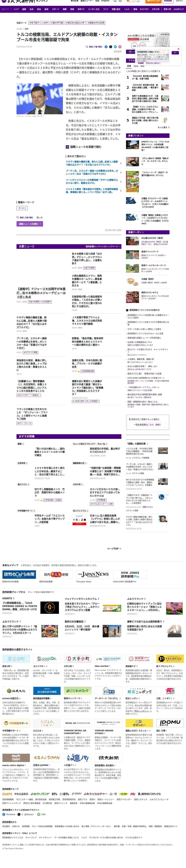Open İmamoğlu photo in article
This screenshot has height=868, width=186.
pyautogui.click(x=40, y=99)
